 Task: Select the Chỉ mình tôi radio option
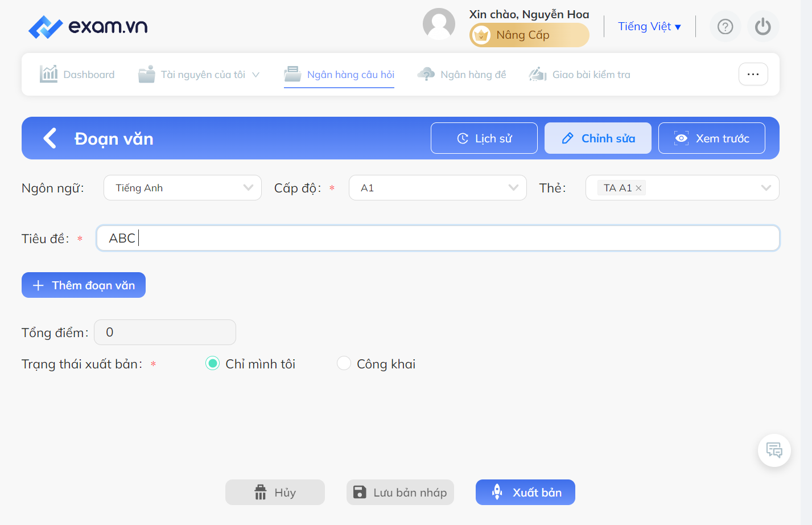(212, 363)
